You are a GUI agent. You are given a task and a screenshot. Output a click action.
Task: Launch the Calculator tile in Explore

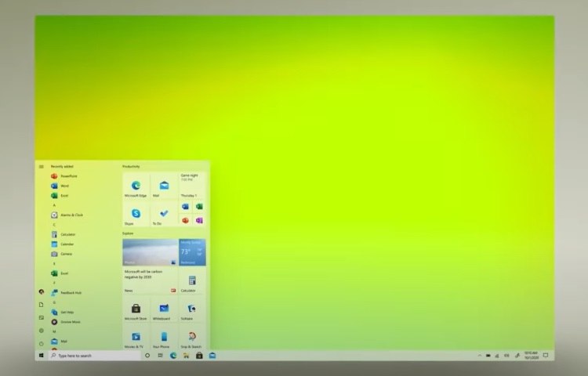point(192,280)
